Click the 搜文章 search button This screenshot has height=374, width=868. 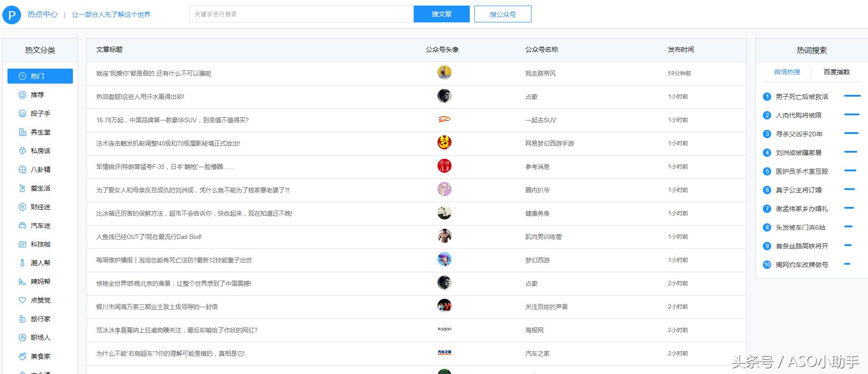(x=442, y=14)
